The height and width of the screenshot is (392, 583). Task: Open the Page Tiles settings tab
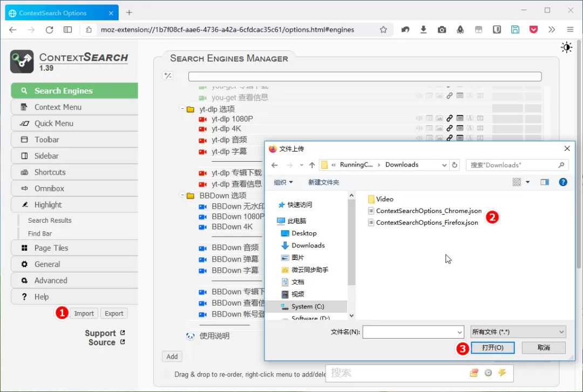(74, 248)
